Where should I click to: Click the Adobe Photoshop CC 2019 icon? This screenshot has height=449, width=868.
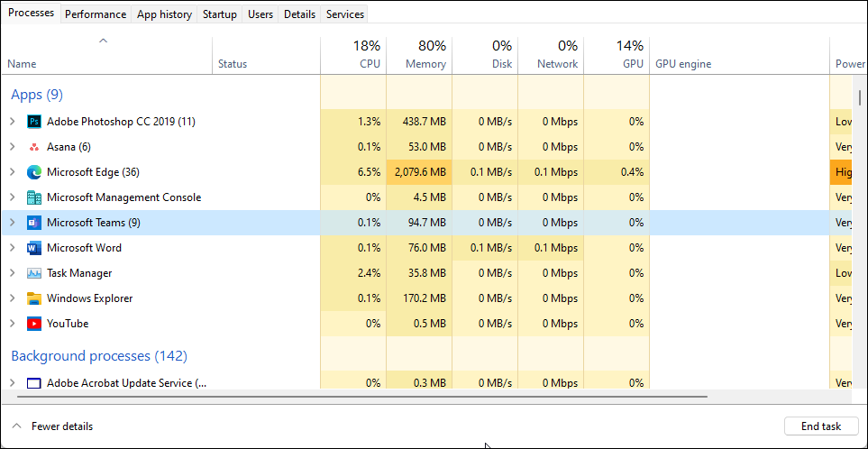pyautogui.click(x=34, y=122)
